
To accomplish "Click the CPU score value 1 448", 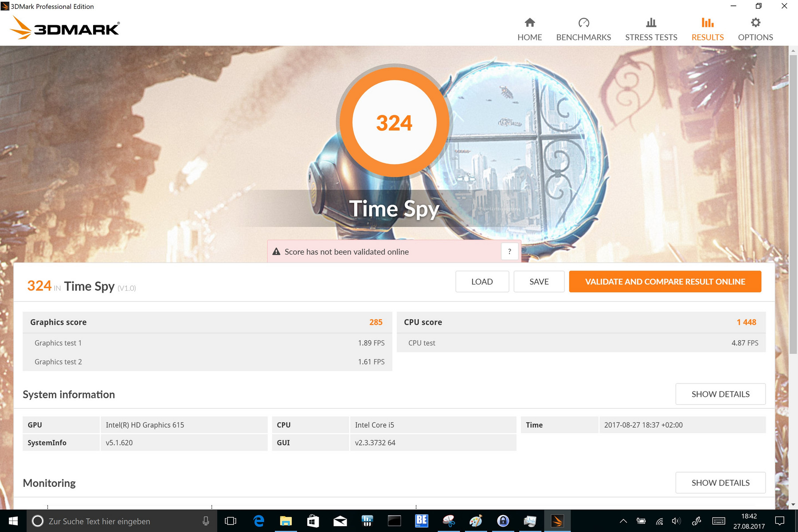I will coord(746,322).
